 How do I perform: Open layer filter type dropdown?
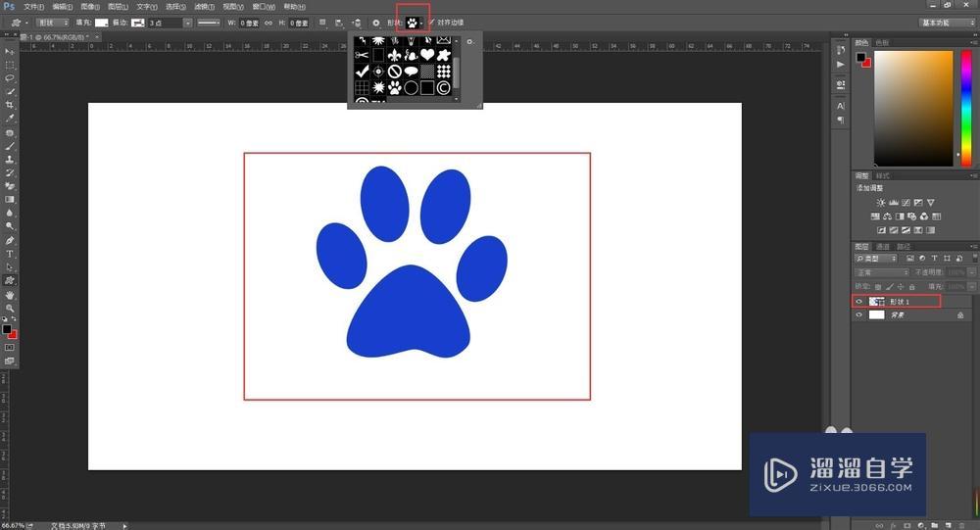point(875,258)
